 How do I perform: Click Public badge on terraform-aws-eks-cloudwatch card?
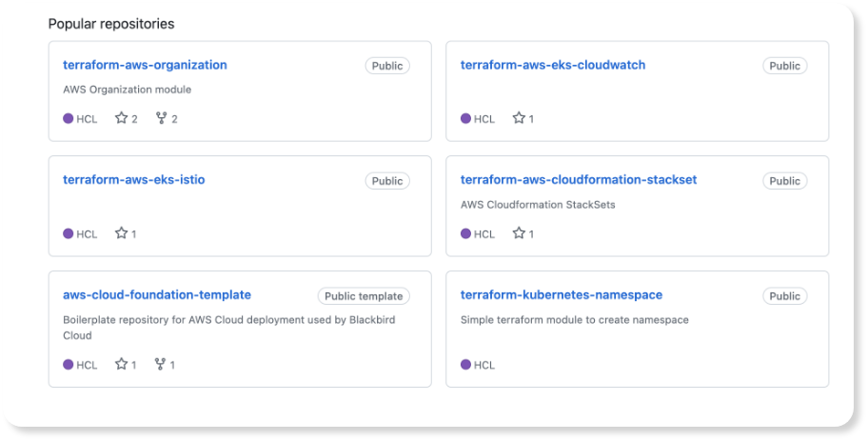click(x=785, y=66)
